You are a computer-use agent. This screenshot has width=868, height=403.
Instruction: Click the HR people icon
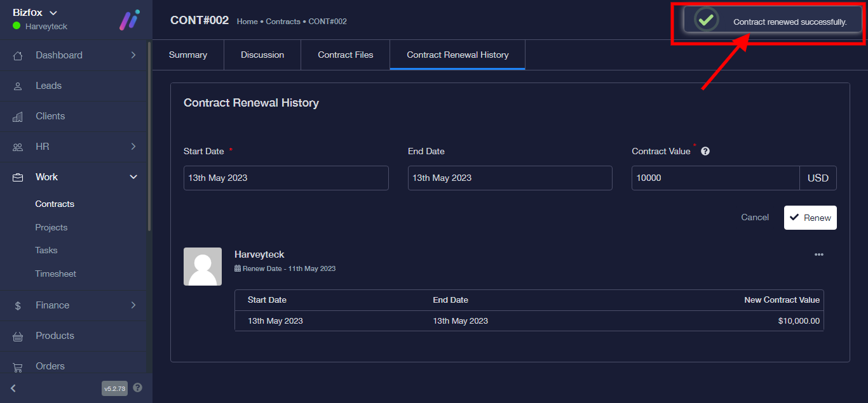coord(18,147)
